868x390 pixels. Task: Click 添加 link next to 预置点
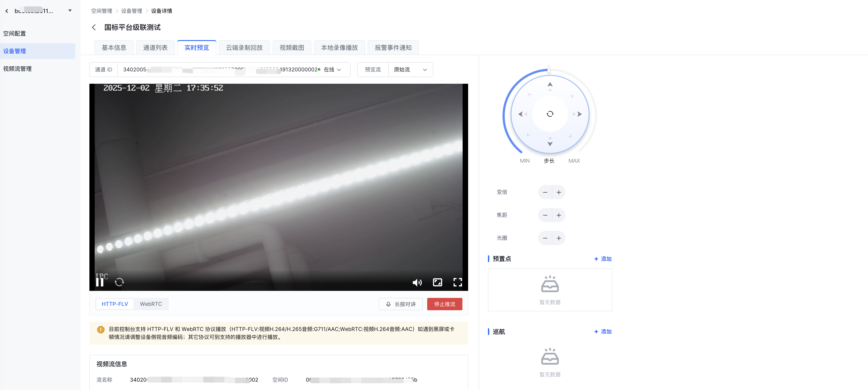click(x=603, y=259)
